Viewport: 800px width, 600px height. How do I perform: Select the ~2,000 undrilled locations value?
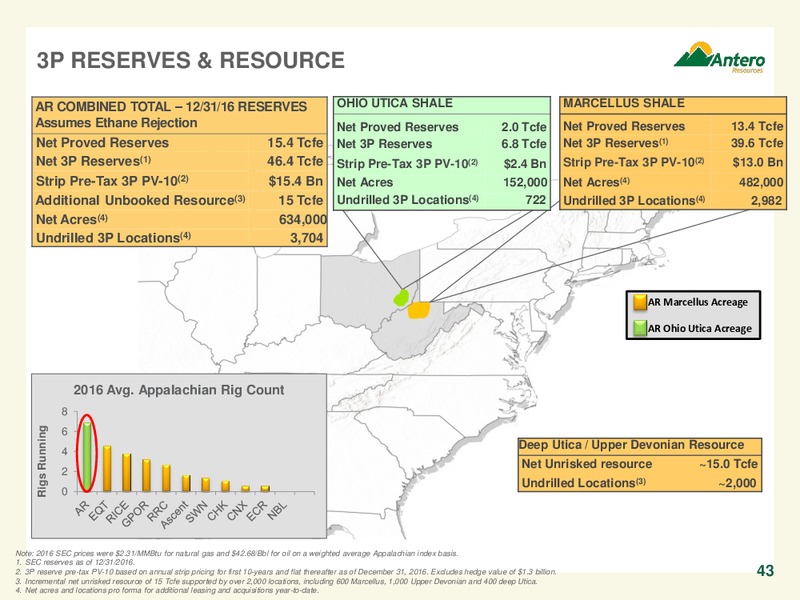(x=737, y=483)
